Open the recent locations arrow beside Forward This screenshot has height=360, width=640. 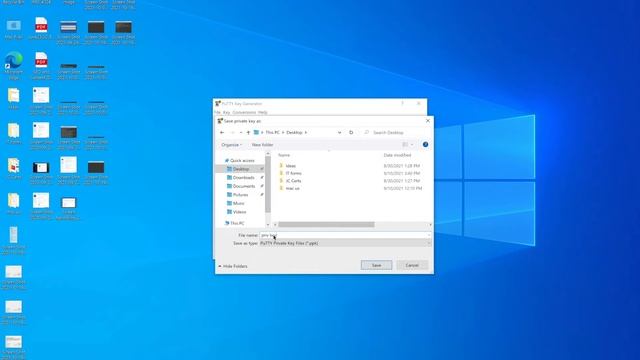pos(240,133)
